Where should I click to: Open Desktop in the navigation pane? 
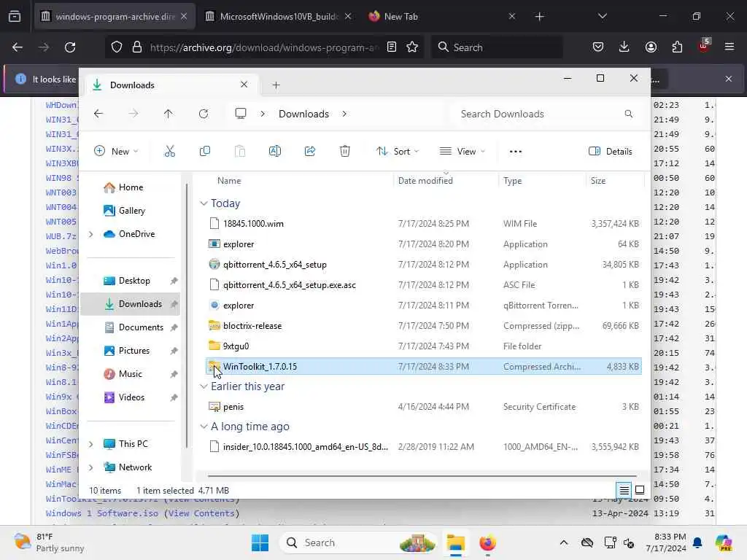pyautogui.click(x=134, y=281)
